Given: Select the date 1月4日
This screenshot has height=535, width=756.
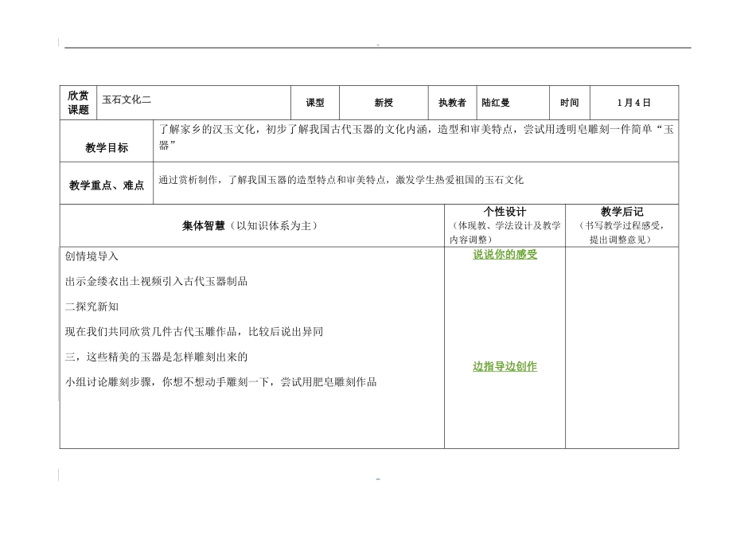Looking at the screenshot, I should [634, 103].
